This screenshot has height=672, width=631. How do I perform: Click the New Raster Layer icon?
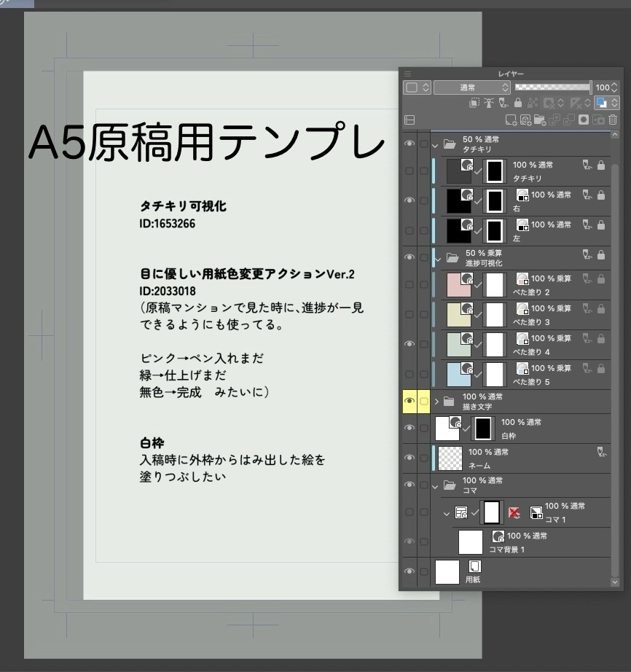coord(511,120)
